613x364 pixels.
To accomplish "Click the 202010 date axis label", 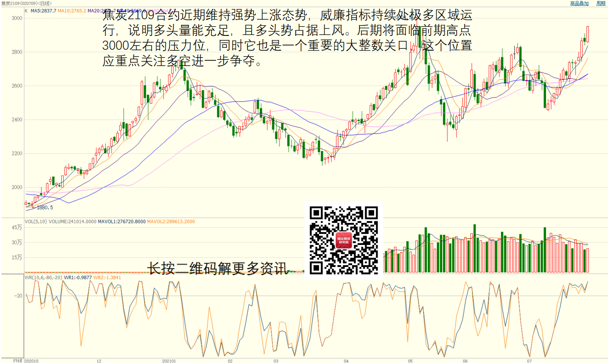I will 31,361.
